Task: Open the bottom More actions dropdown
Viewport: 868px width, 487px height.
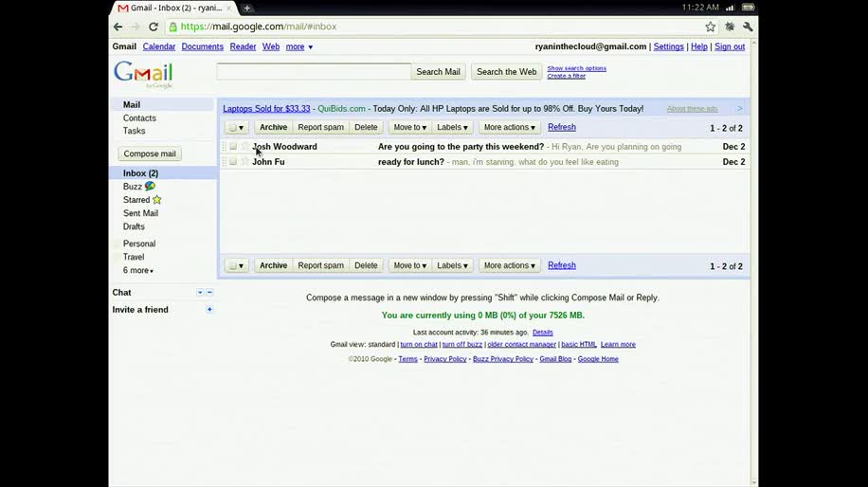Action: (509, 265)
